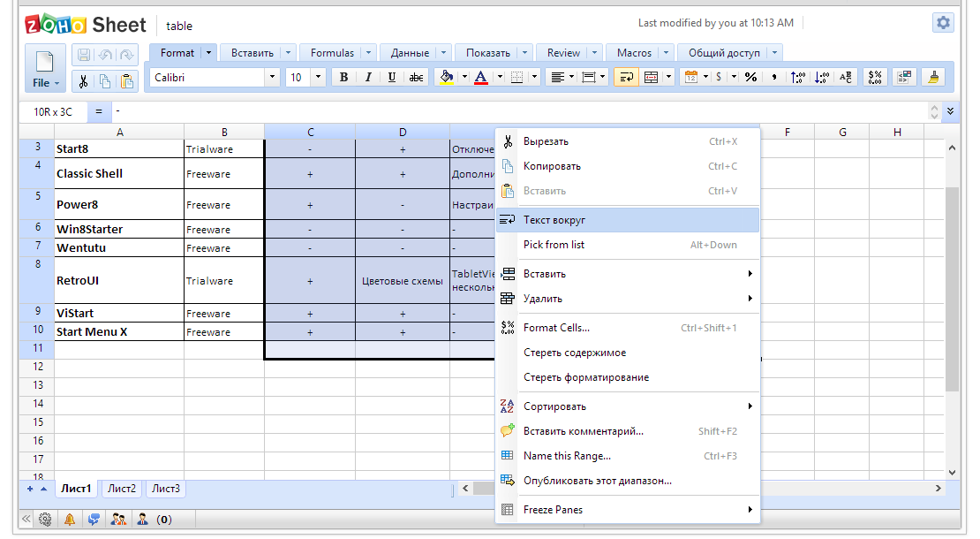
Task: Apply red font color A icon
Action: click(x=480, y=77)
